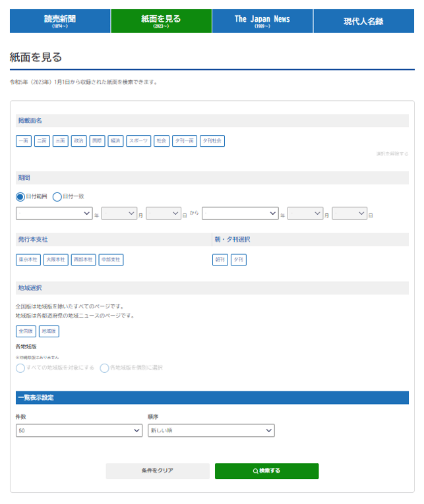This screenshot has width=424, height=504.
Task: Open the end year dropdown
Action: pyautogui.click(x=240, y=213)
